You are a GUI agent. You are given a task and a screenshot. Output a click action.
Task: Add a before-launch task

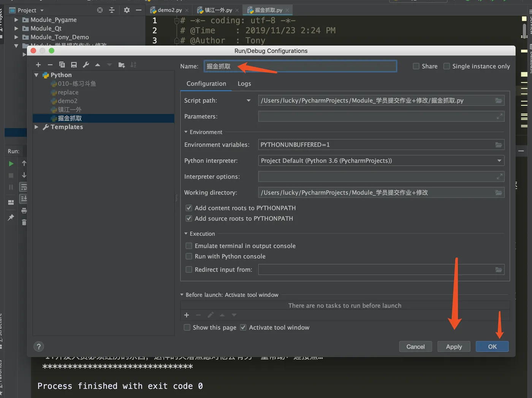coord(187,315)
